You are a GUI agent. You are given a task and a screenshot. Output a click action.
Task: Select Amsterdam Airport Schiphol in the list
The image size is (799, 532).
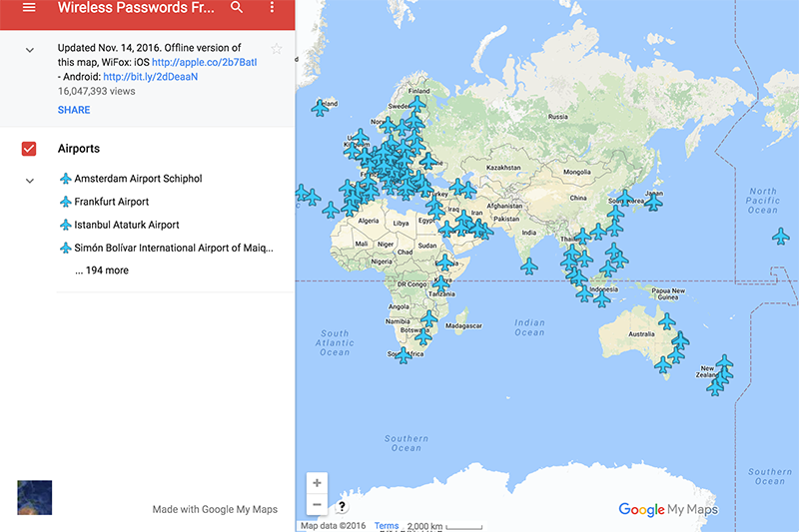click(x=138, y=179)
